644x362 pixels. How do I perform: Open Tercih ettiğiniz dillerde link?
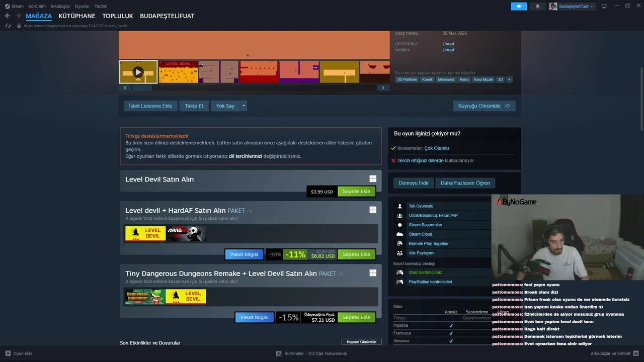[x=421, y=161]
